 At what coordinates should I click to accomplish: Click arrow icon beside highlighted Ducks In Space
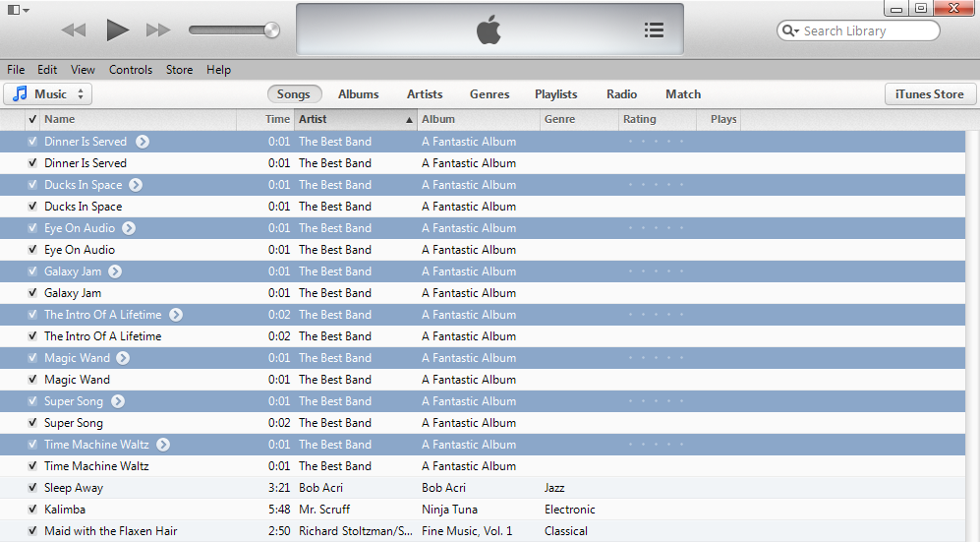(x=136, y=184)
